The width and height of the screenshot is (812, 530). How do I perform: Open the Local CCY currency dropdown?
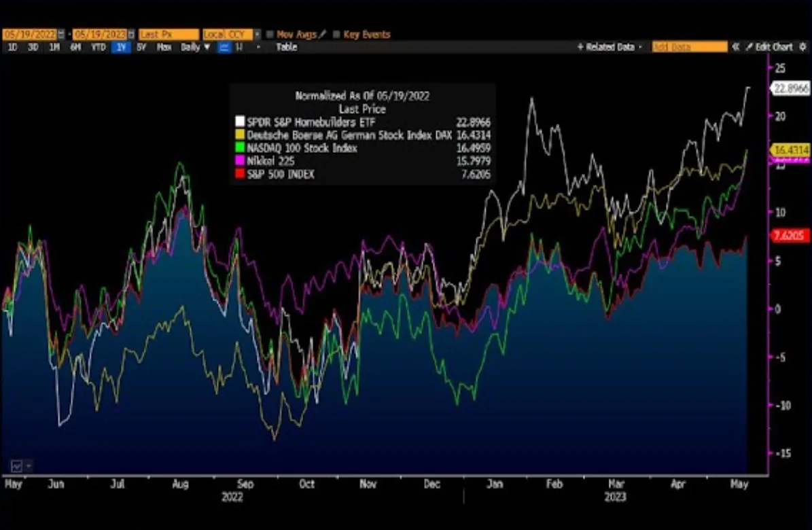[x=258, y=34]
